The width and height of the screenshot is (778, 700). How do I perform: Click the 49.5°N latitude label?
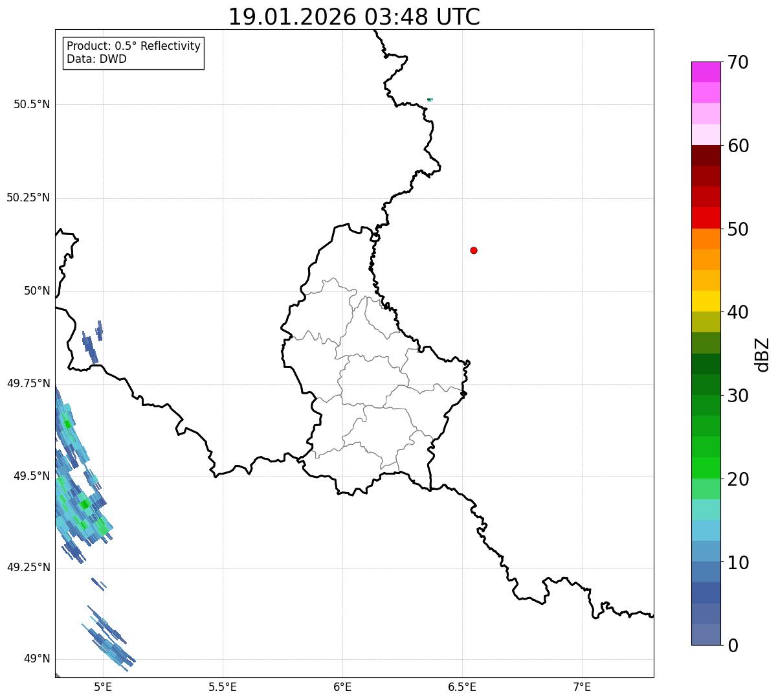32,476
